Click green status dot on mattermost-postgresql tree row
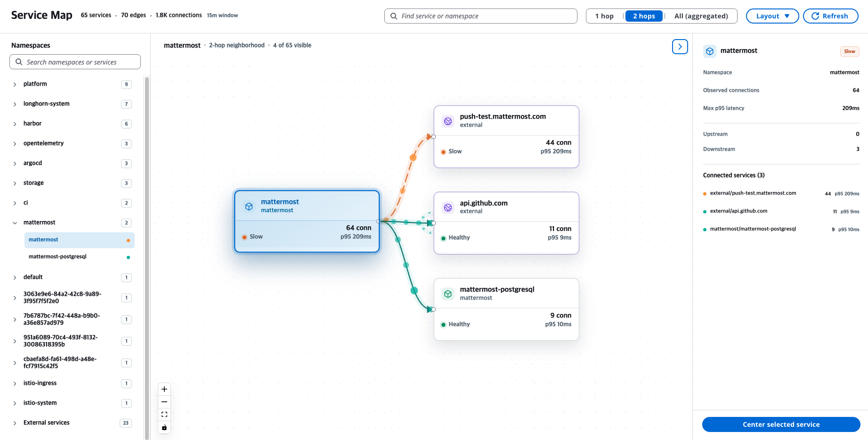Screen dimensions: 868x440 point(128,257)
